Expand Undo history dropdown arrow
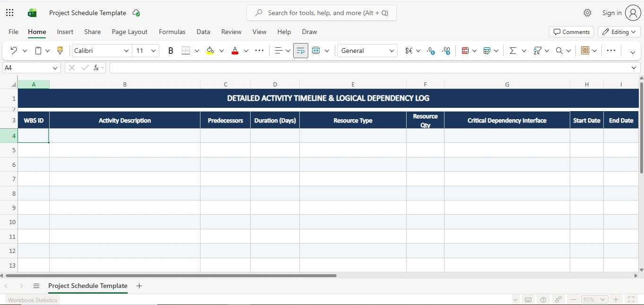644x305 pixels. pos(25,51)
